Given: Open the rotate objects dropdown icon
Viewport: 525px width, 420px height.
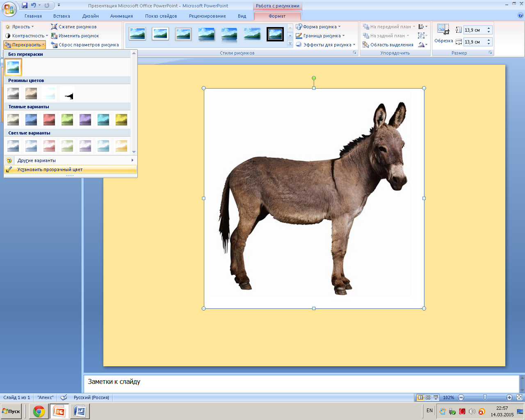Looking at the screenshot, I should coord(423,45).
